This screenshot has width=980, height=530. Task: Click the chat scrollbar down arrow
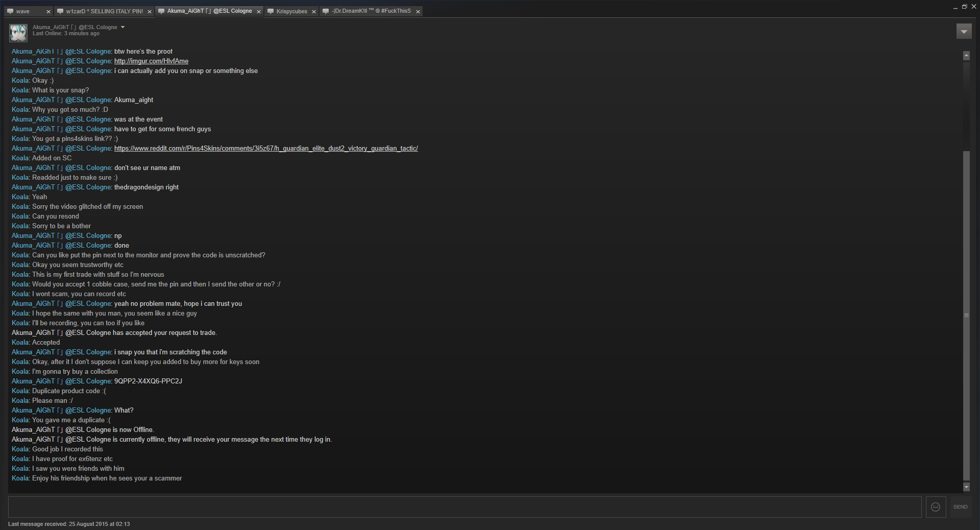966,487
